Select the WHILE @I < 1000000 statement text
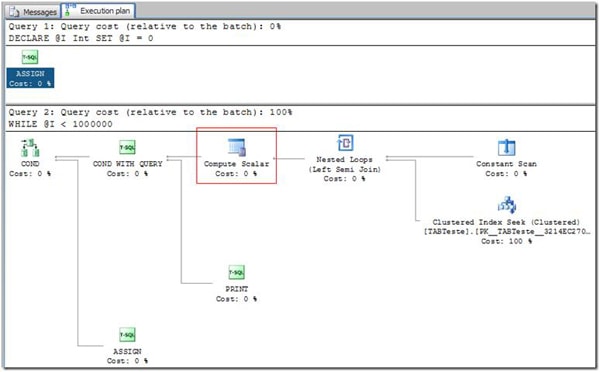 pos(60,124)
